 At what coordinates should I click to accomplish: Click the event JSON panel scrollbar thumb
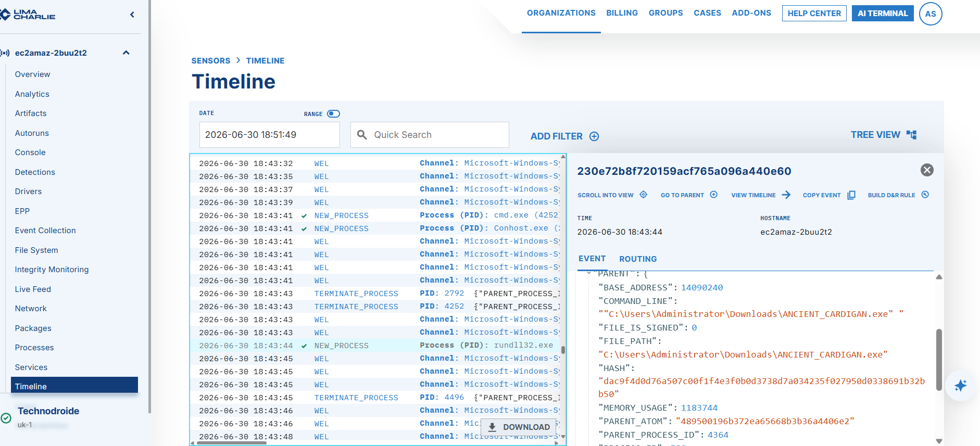939,360
